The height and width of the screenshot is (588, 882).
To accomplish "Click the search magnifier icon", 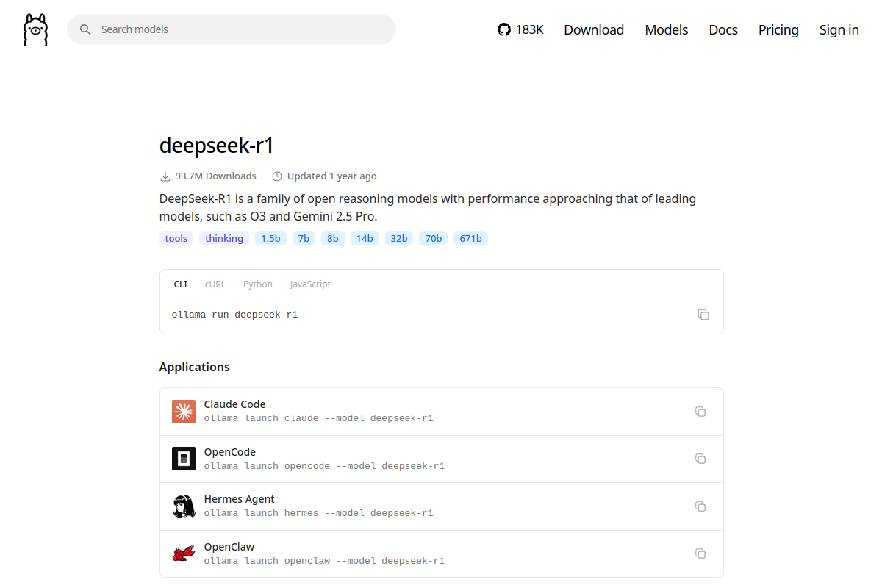I will (85, 29).
